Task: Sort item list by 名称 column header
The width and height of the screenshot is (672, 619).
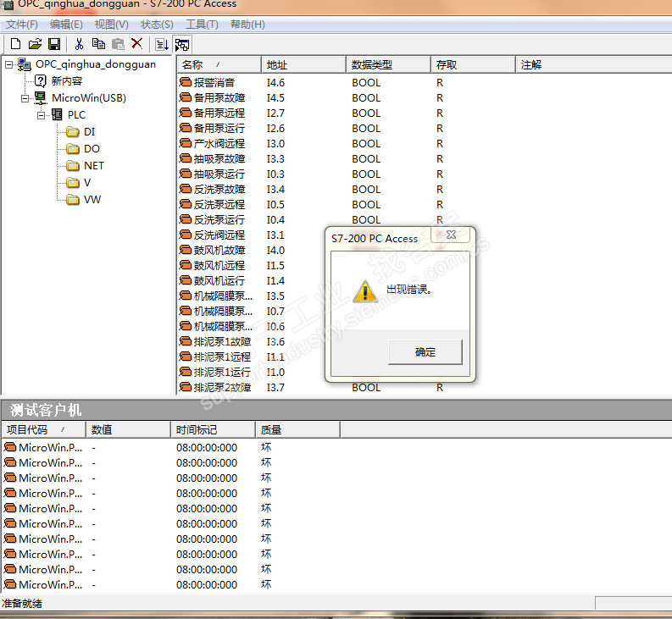Action: [x=219, y=64]
